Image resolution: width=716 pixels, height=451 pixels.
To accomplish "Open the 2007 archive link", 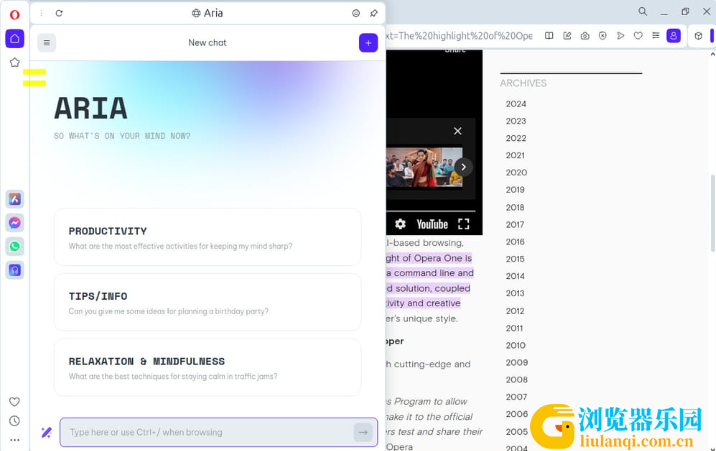I will point(516,397).
